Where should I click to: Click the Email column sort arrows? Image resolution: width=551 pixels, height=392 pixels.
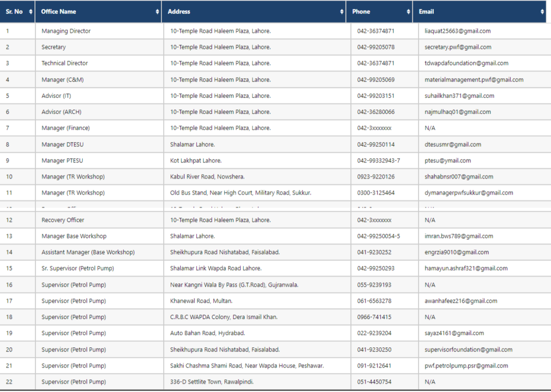pyautogui.click(x=542, y=12)
